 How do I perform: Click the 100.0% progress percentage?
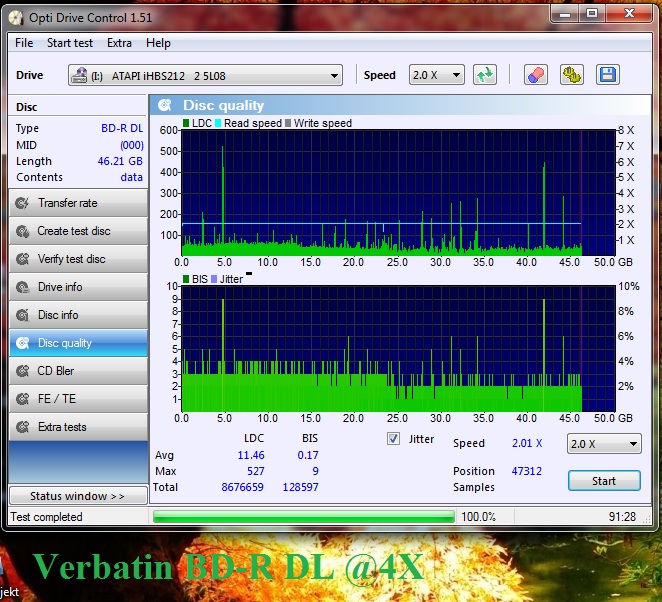pos(478,517)
